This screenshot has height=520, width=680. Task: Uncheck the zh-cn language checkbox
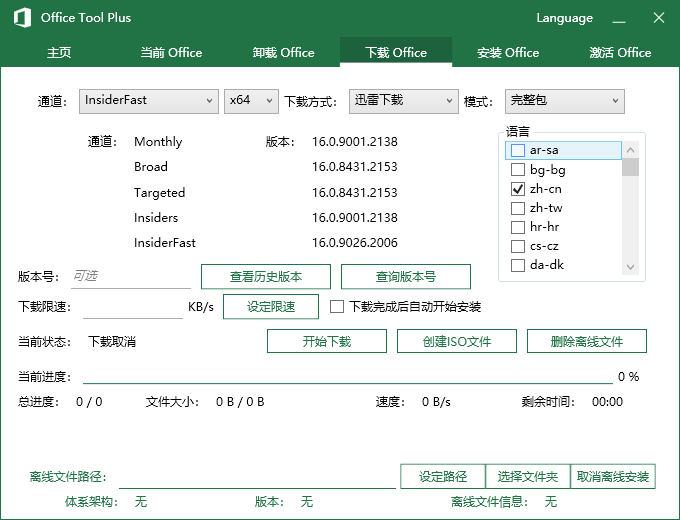tap(518, 189)
